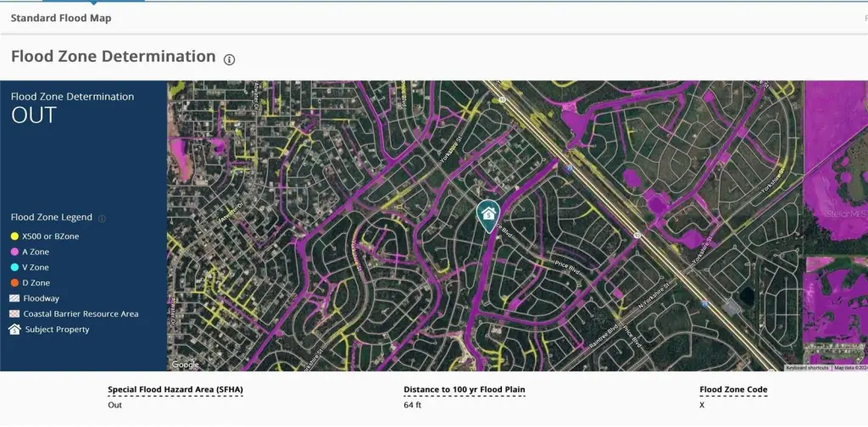Screen dimensions: 868x427
Task: Click the Floodway hatched legend icon
Action: pyautogui.click(x=14, y=298)
